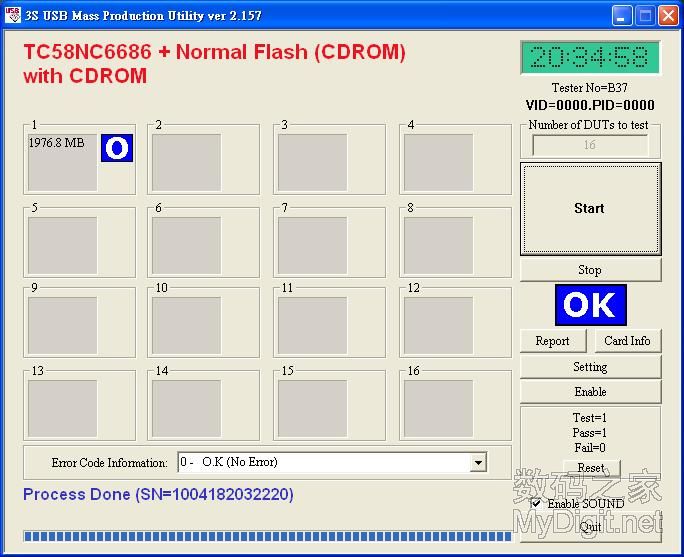Close the 3S USB Mass Production Utility window

[668, 16]
